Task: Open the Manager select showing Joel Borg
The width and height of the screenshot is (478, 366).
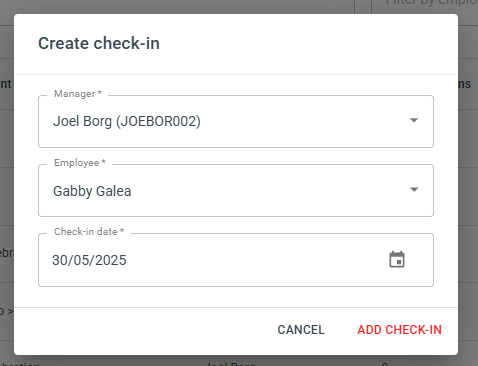Action: (x=236, y=121)
